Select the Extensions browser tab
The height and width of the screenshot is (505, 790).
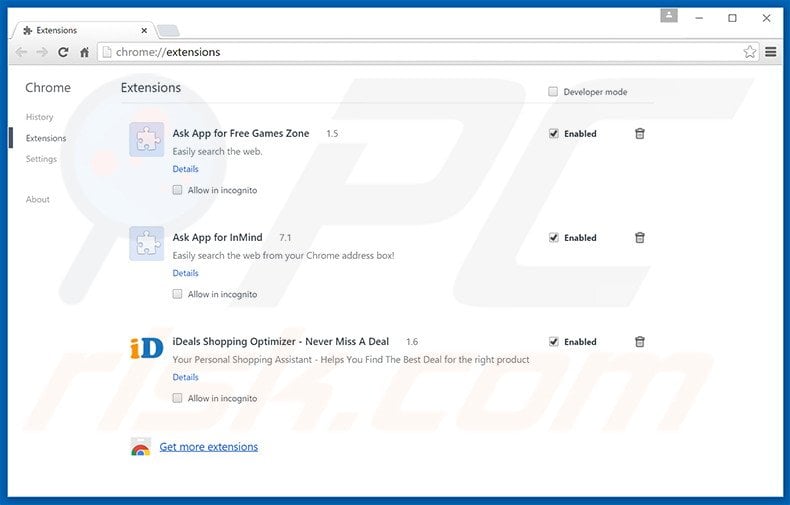click(83, 31)
